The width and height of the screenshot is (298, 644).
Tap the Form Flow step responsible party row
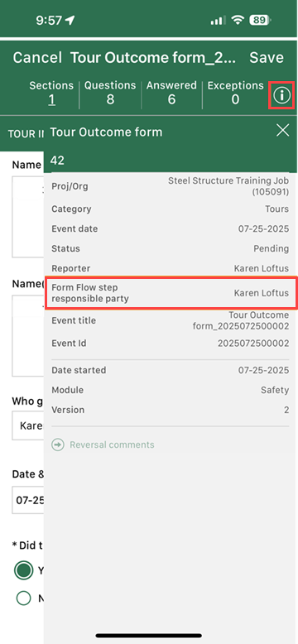(x=170, y=293)
